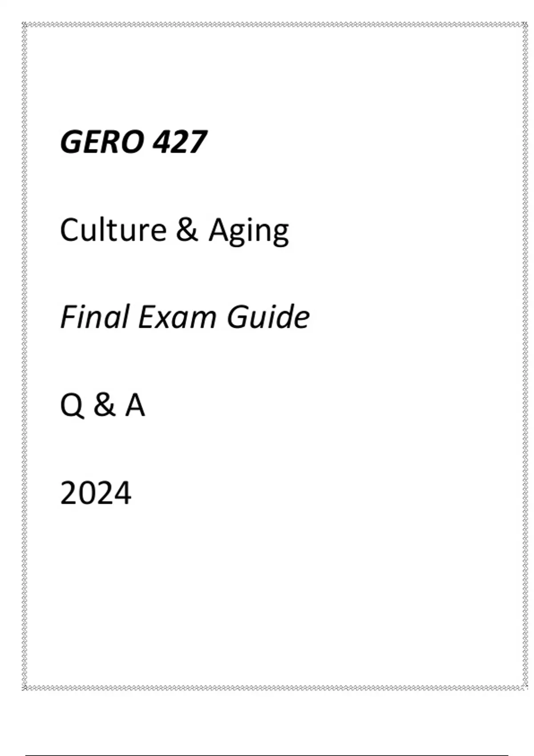The width and height of the screenshot is (534, 756).
Task: Click the italic word "Final"
Action: [x=94, y=317]
